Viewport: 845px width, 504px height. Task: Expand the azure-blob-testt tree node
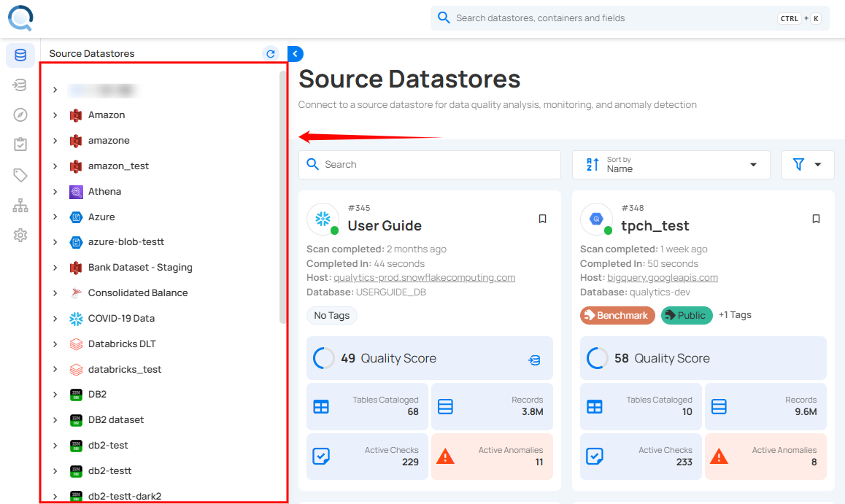55,242
